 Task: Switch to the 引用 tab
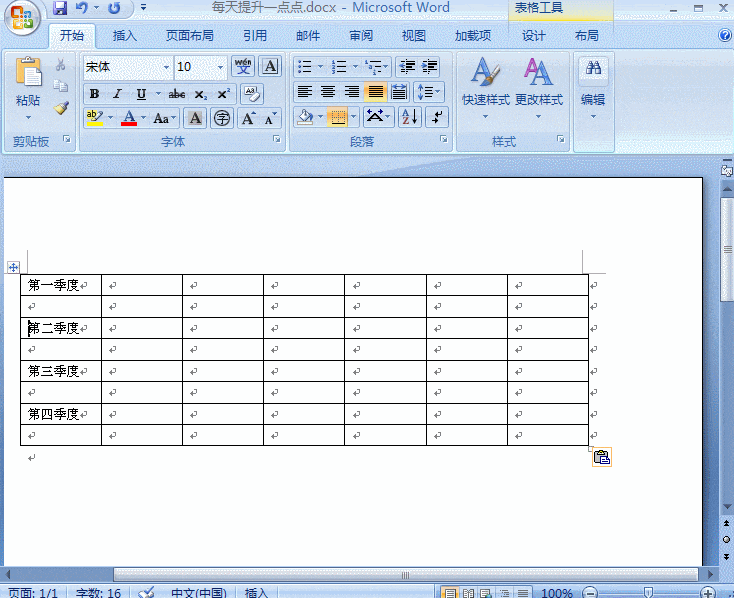coord(255,36)
